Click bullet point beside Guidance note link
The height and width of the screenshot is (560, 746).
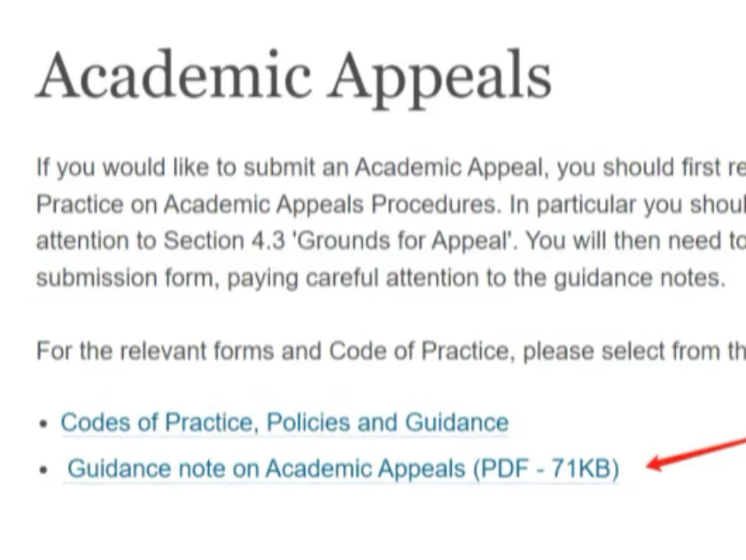tap(43, 471)
